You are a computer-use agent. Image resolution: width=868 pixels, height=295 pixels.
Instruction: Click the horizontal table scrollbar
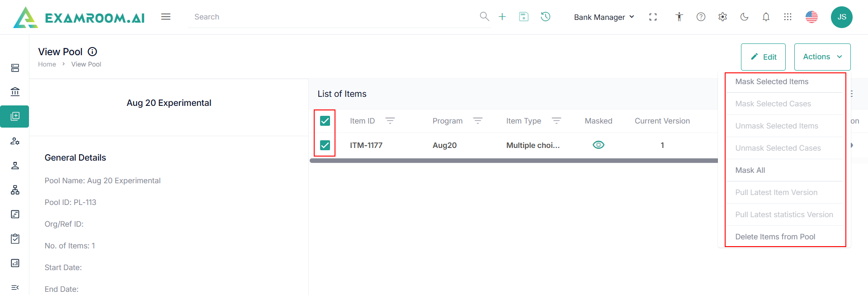pos(514,161)
